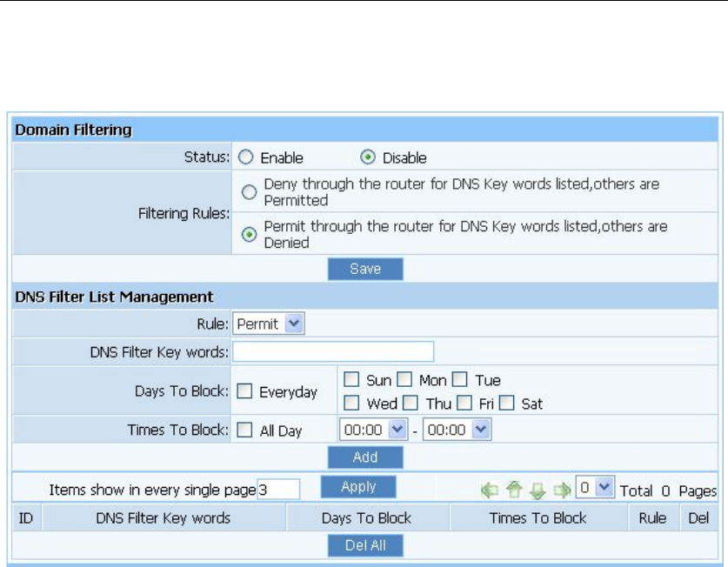
Task: Check the Thu day checkbox
Action: [411, 403]
